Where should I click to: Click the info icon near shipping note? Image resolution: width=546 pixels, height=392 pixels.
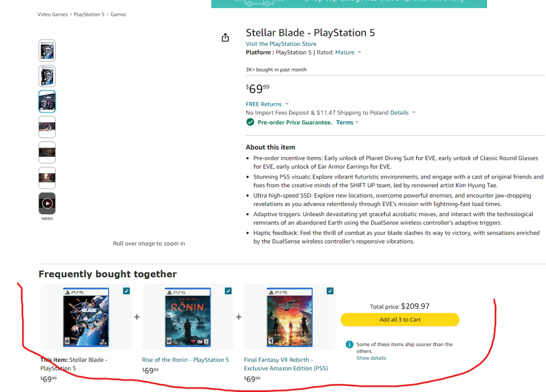pyautogui.click(x=349, y=345)
